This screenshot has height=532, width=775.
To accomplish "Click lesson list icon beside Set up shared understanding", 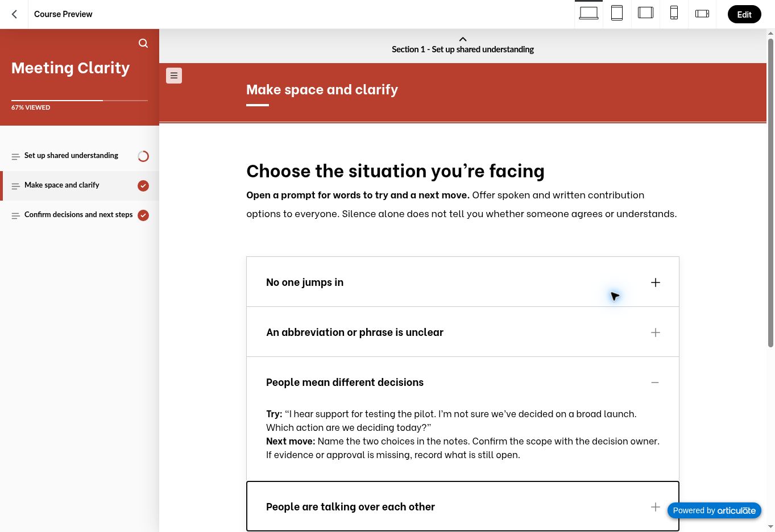I will tap(15, 157).
